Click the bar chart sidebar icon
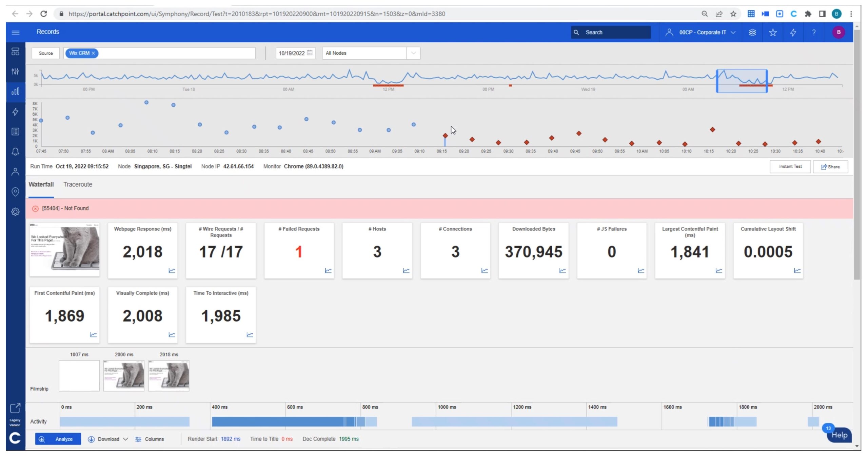 (15, 91)
